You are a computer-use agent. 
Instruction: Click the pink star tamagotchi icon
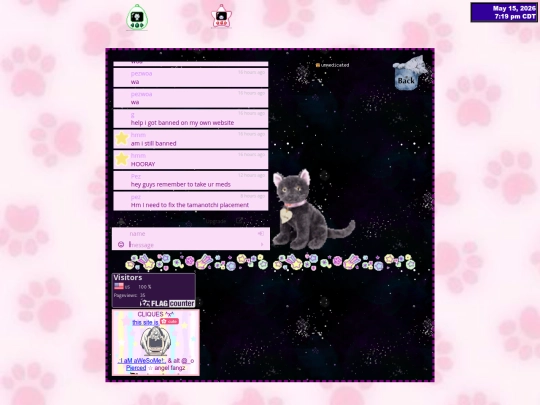click(x=221, y=16)
